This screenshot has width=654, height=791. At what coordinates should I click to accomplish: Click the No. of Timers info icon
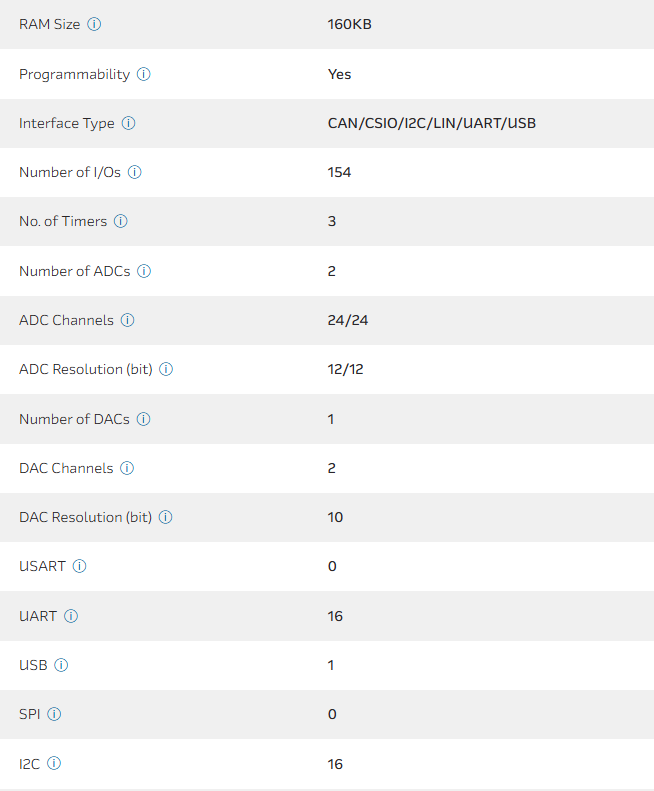coord(121,221)
